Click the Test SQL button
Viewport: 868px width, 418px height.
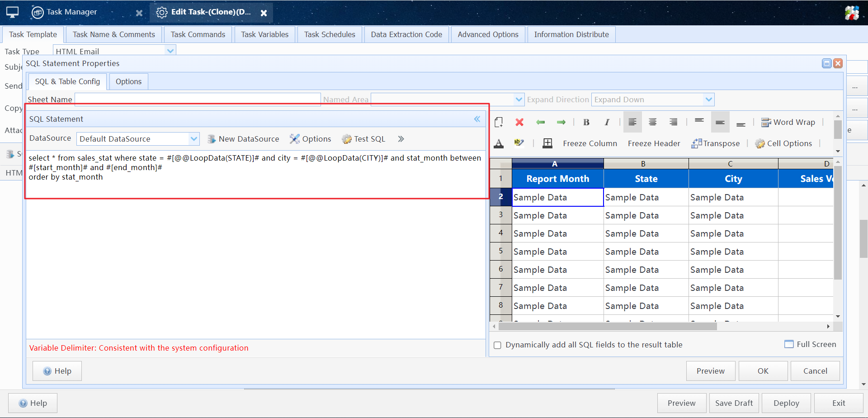(x=364, y=139)
